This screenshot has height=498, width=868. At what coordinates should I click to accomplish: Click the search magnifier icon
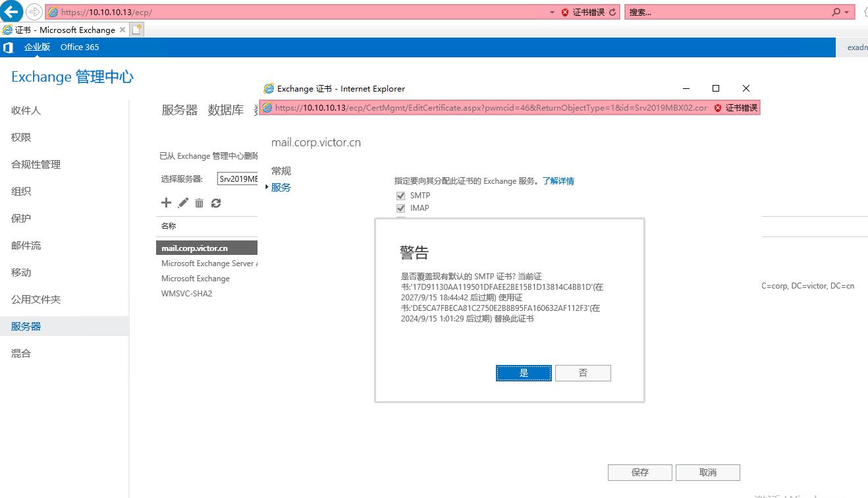coord(834,11)
